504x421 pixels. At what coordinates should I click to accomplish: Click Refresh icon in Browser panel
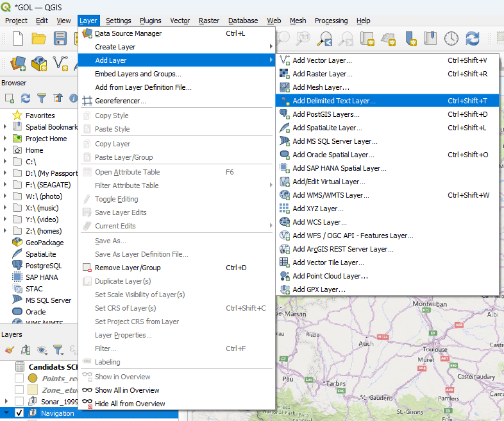(x=26, y=98)
